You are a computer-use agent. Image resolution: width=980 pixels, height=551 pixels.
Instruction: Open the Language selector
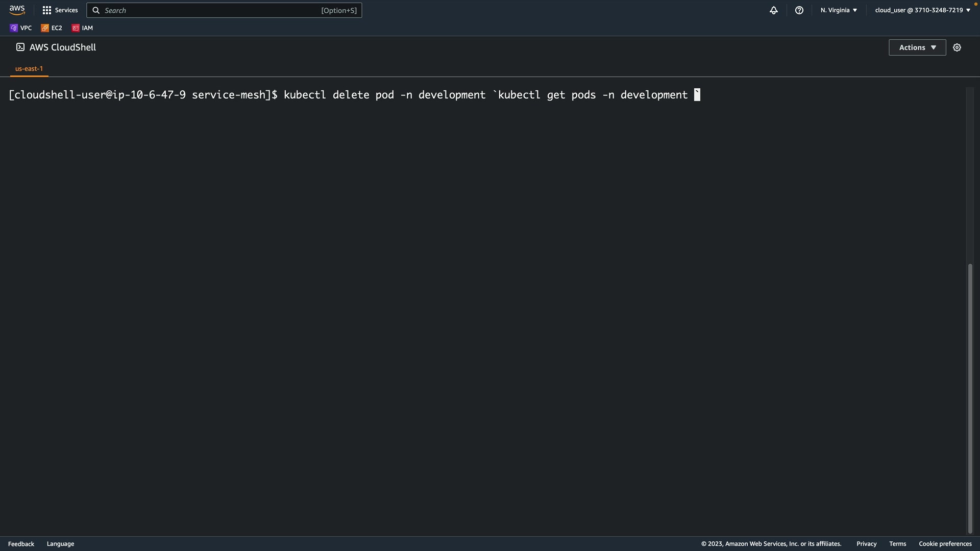(60, 544)
